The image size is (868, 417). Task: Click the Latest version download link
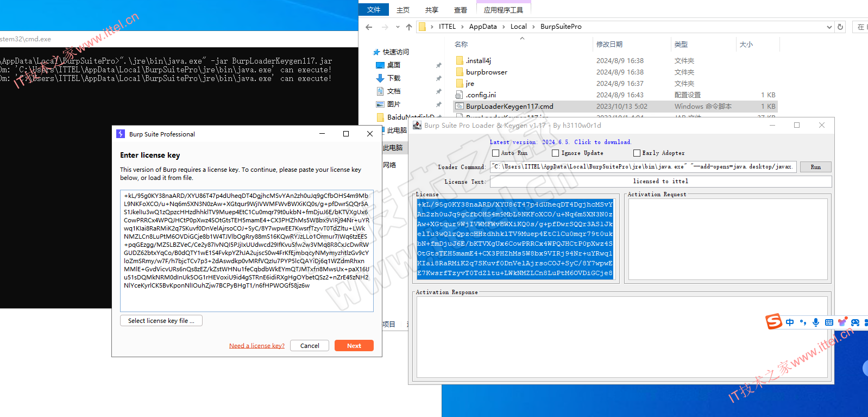tap(561, 142)
